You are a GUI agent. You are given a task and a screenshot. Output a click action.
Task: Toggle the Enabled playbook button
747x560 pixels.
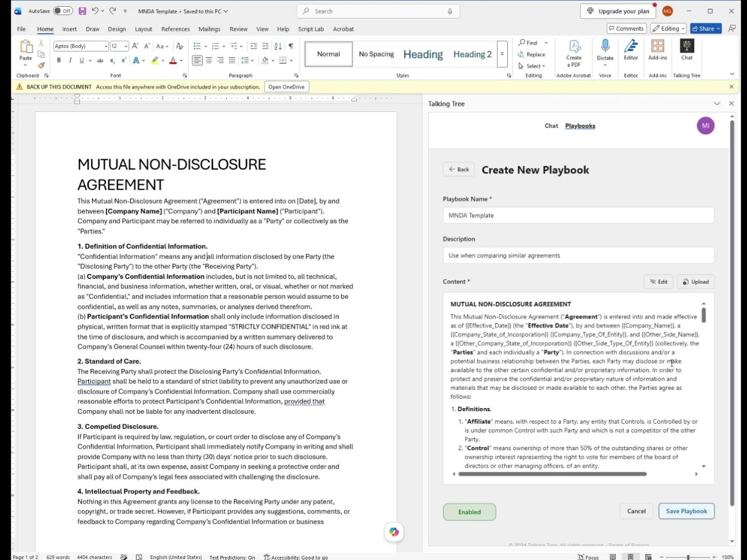pyautogui.click(x=469, y=512)
